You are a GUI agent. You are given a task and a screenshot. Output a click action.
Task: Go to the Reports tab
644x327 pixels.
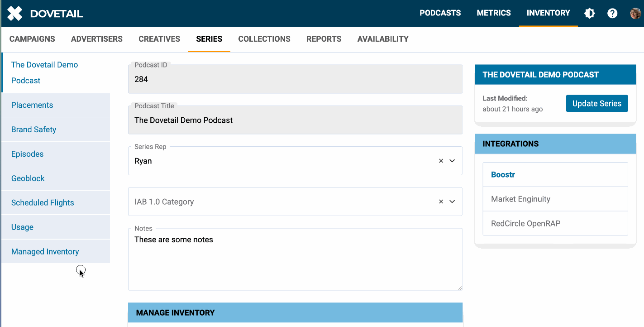click(x=324, y=39)
